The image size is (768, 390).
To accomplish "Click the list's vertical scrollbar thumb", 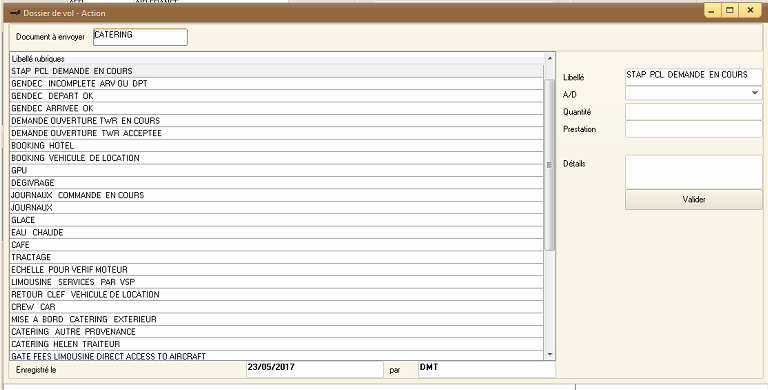I will [550, 165].
